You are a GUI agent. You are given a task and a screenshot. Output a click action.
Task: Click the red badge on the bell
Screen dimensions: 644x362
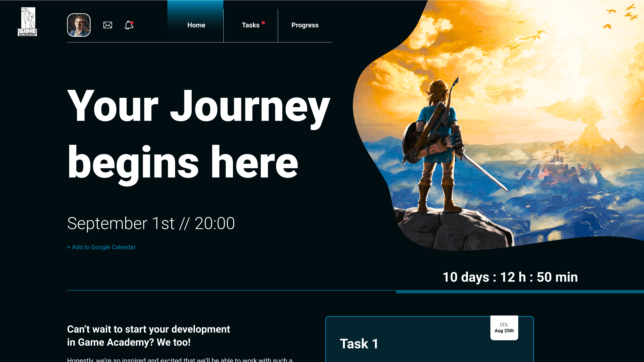point(132,22)
